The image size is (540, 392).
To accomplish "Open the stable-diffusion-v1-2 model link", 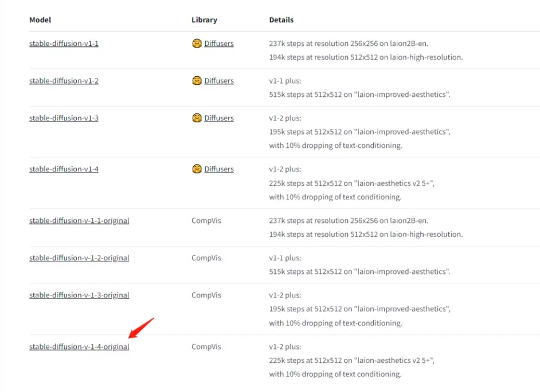I will (x=64, y=81).
